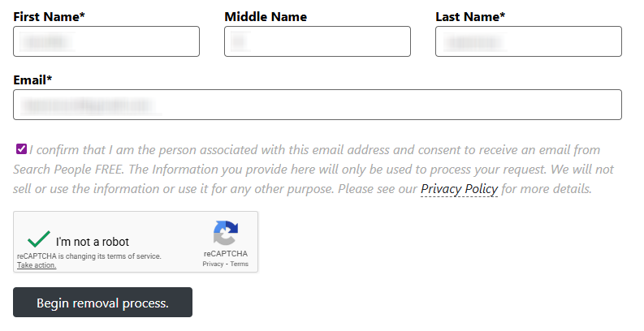The width and height of the screenshot is (644, 331).
Task: Follow the reCAPTCHA Take action link
Action: [x=37, y=265]
